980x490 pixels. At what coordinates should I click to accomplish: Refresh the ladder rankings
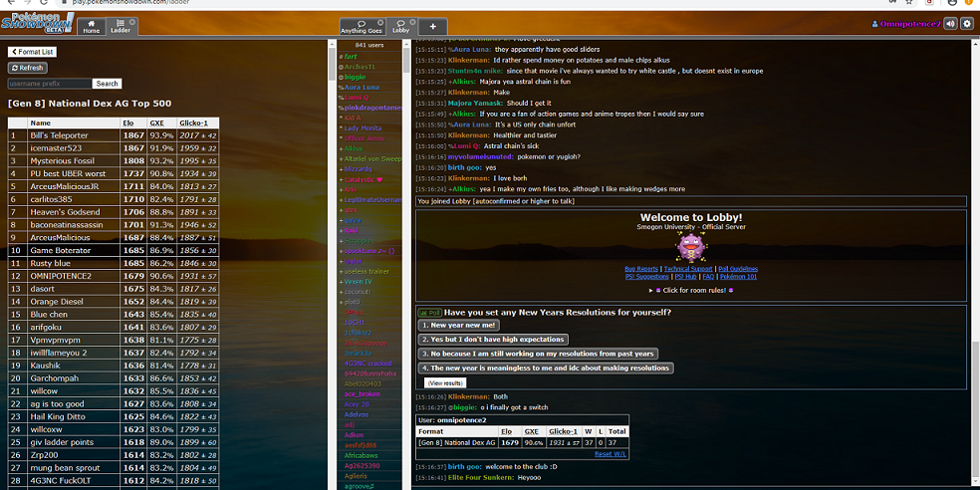(x=28, y=68)
